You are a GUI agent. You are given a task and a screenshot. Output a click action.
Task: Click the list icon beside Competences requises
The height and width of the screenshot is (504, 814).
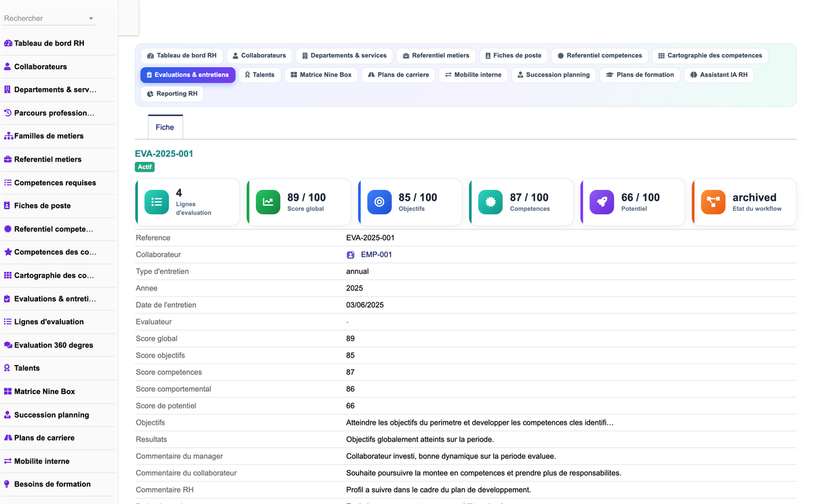point(8,182)
